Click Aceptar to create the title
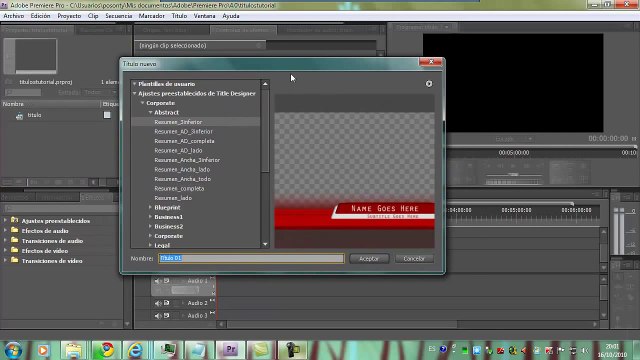Image resolution: width=640 pixels, height=360 pixels. tap(369, 259)
